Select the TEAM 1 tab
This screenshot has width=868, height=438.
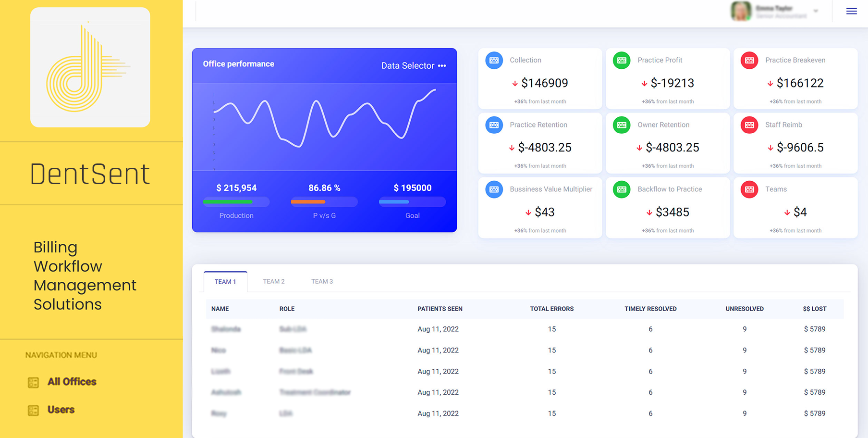point(225,282)
